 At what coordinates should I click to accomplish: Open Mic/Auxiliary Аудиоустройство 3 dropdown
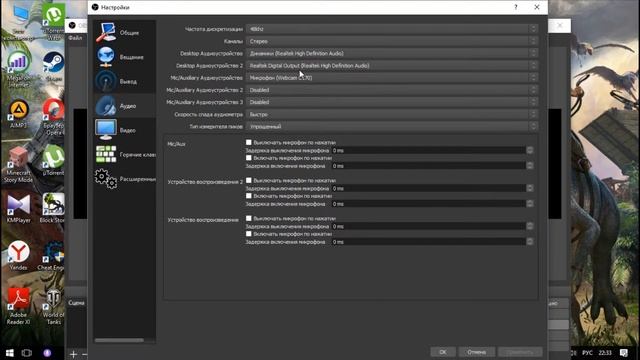392,102
